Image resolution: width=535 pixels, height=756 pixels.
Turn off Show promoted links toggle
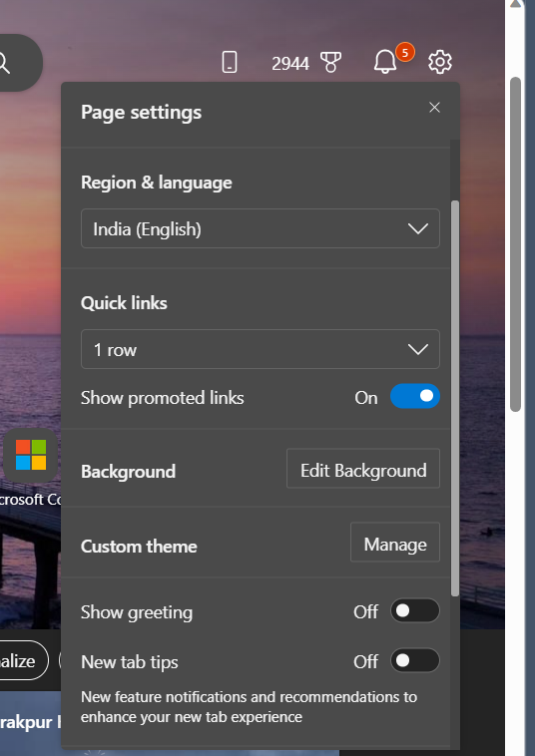415,396
